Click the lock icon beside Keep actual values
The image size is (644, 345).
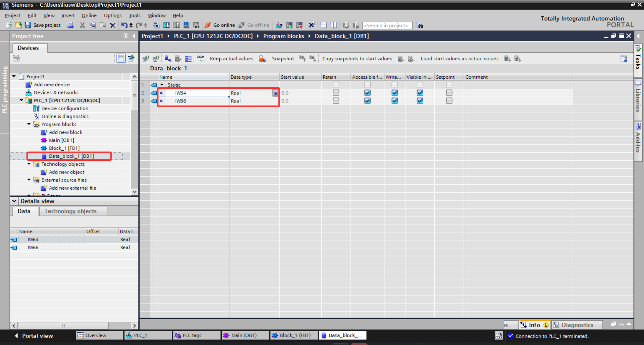pos(262,59)
